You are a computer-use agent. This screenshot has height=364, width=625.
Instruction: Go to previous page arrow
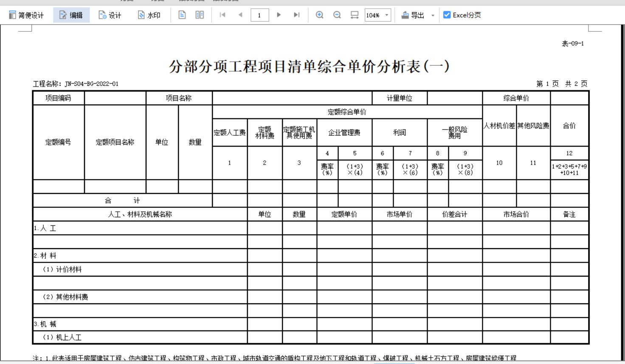(x=240, y=15)
